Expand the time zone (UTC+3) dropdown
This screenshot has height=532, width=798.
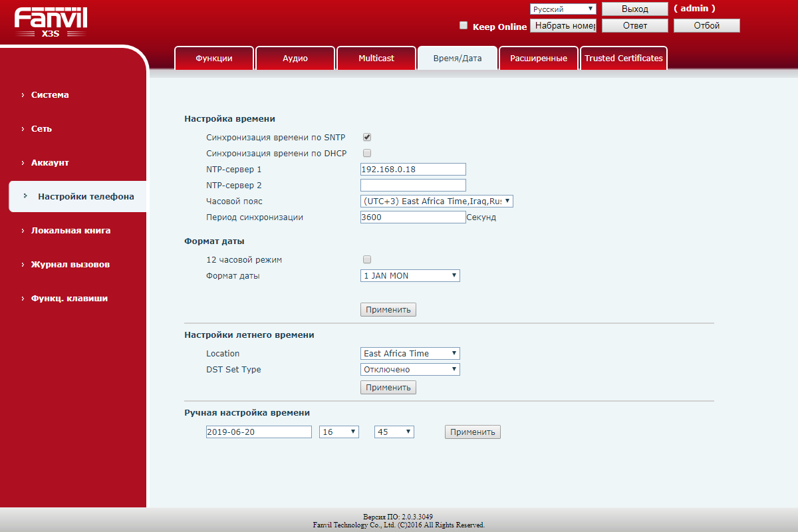(436, 201)
